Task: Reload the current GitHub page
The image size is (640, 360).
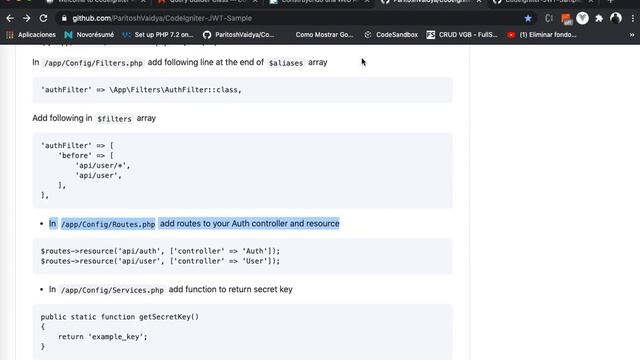Action: coord(43,18)
